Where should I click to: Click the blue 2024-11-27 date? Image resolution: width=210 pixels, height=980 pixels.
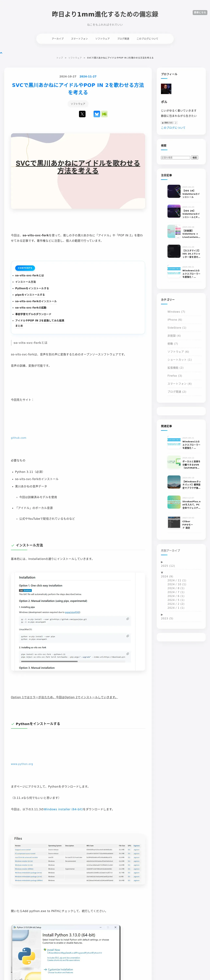(x=88, y=76)
